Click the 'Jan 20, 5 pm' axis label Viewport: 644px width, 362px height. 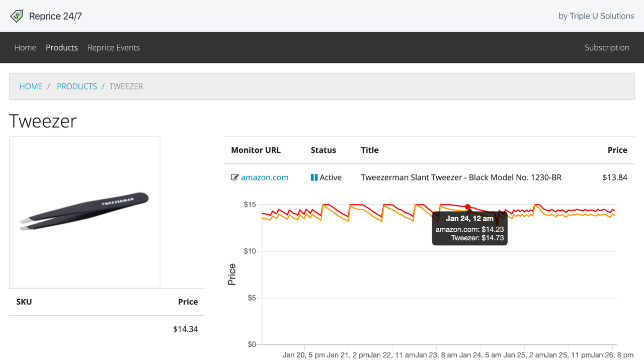(304, 355)
